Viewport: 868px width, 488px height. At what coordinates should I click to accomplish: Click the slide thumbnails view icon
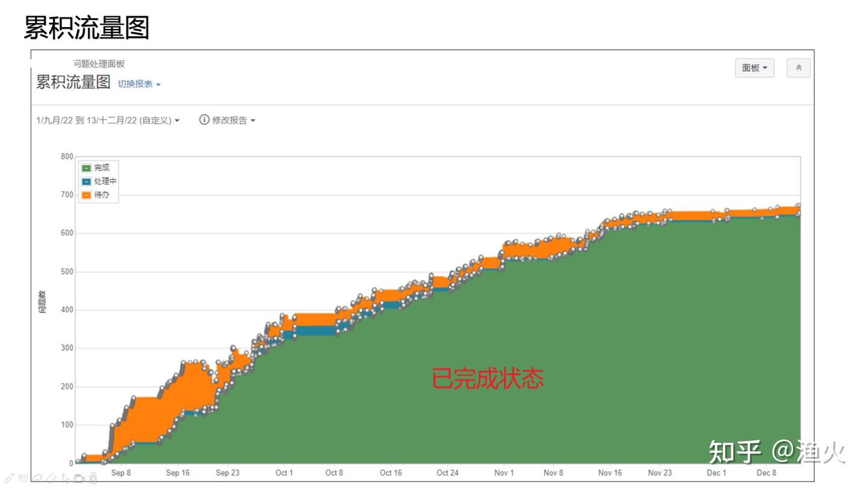[23, 478]
